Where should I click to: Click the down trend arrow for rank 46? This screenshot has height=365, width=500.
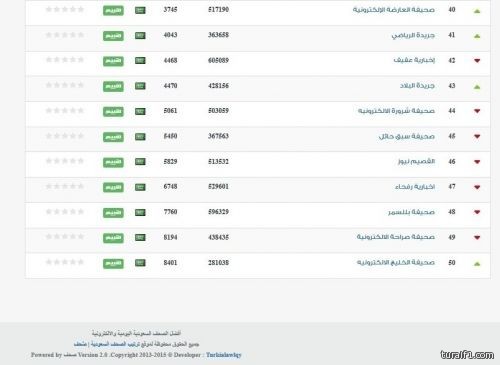click(x=477, y=162)
